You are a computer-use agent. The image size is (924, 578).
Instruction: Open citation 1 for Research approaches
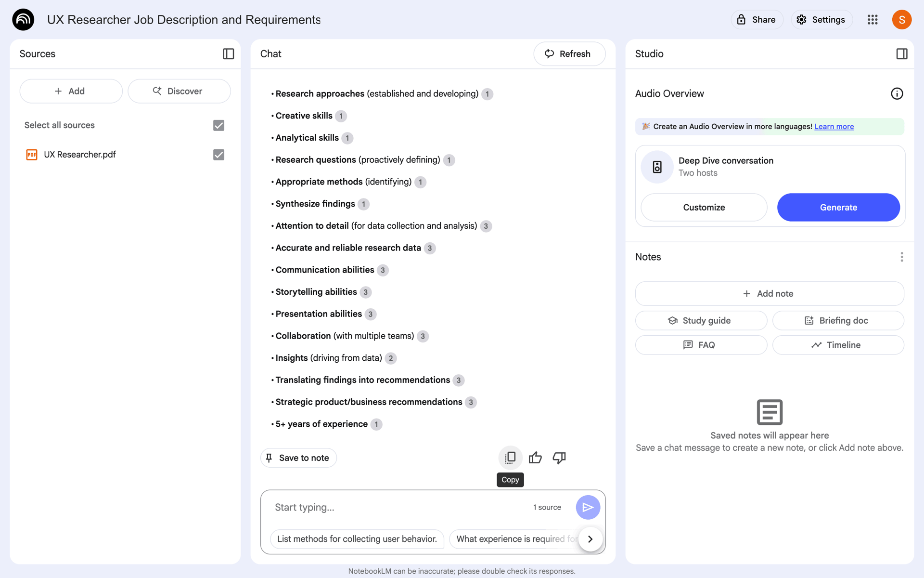pyautogui.click(x=488, y=94)
